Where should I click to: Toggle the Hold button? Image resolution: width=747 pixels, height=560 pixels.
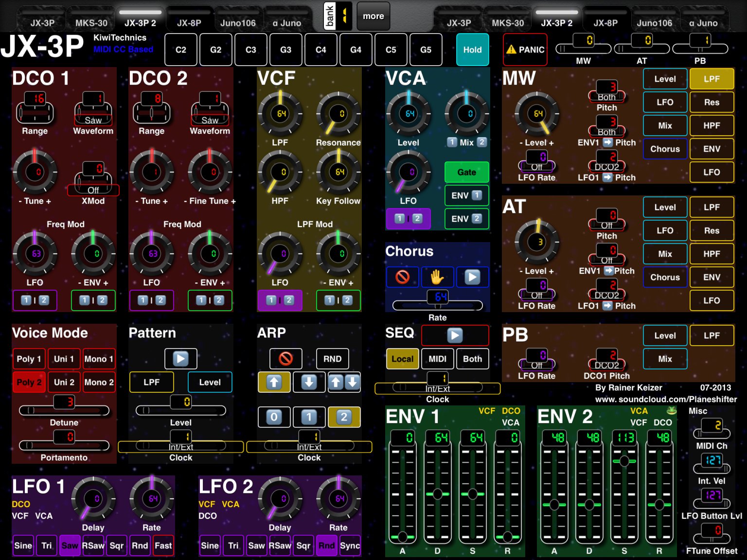pyautogui.click(x=472, y=50)
